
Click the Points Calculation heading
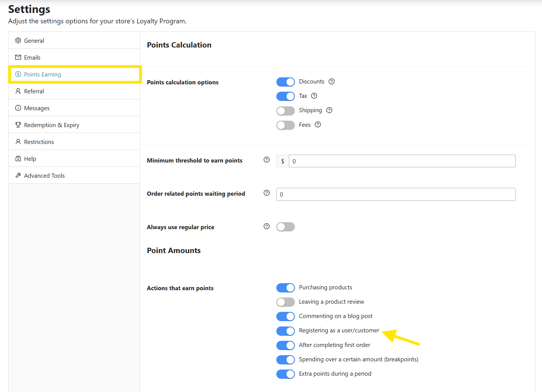coord(179,45)
